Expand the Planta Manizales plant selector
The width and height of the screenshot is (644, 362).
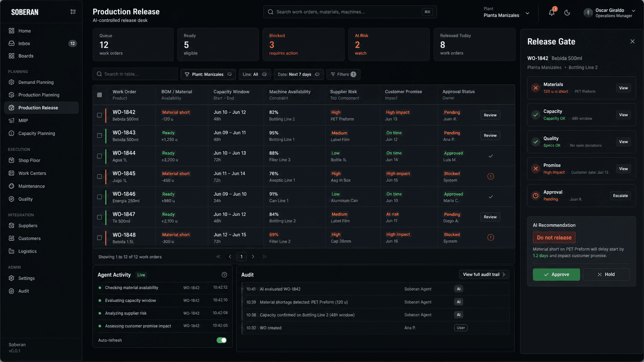[x=506, y=12]
